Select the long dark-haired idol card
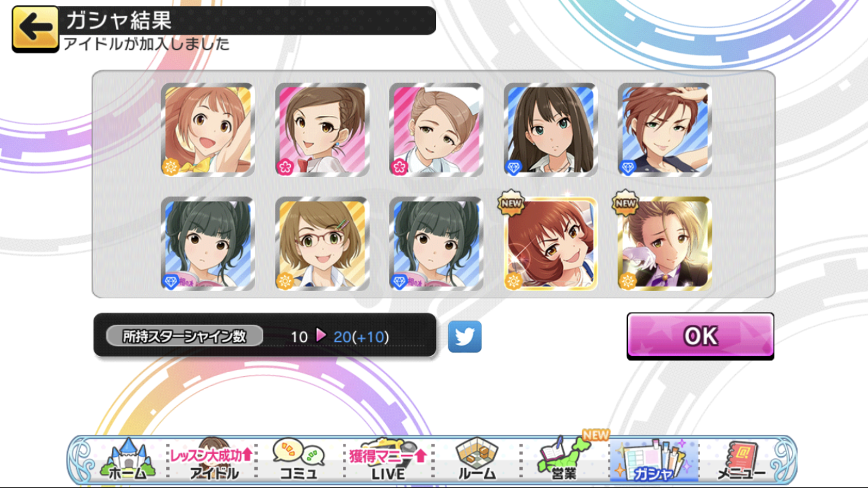The height and width of the screenshot is (488, 868). tap(550, 129)
